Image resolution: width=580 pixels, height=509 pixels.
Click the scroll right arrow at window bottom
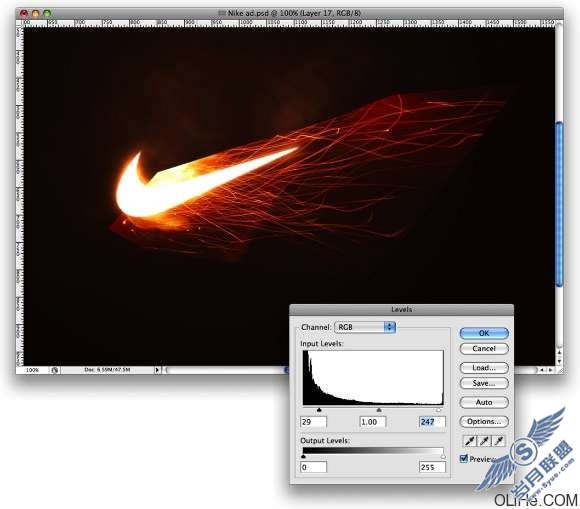[550, 370]
